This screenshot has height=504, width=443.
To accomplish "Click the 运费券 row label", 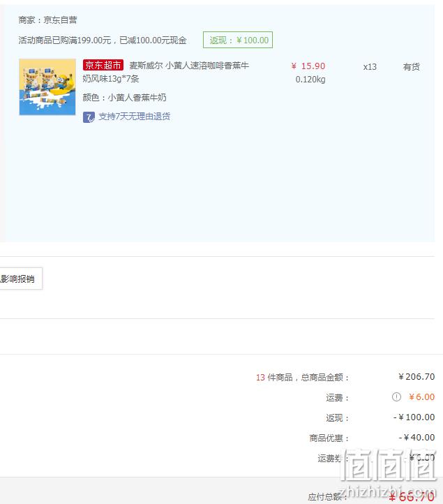I will (333, 458).
